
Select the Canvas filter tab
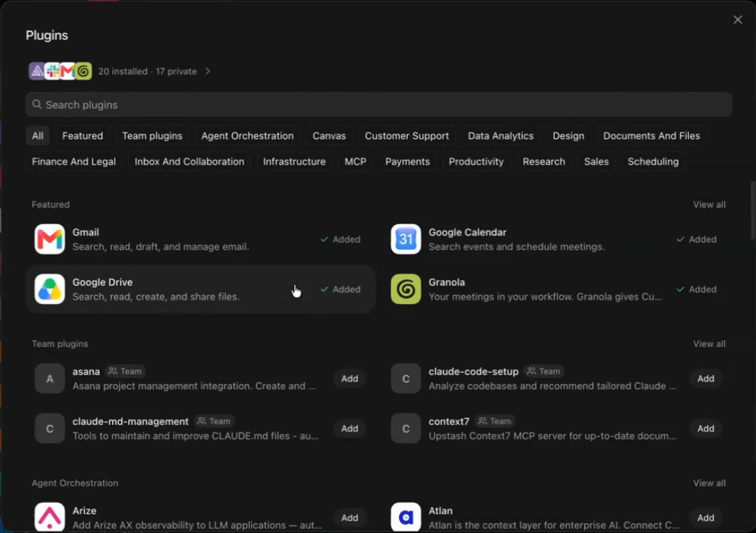pyautogui.click(x=329, y=136)
